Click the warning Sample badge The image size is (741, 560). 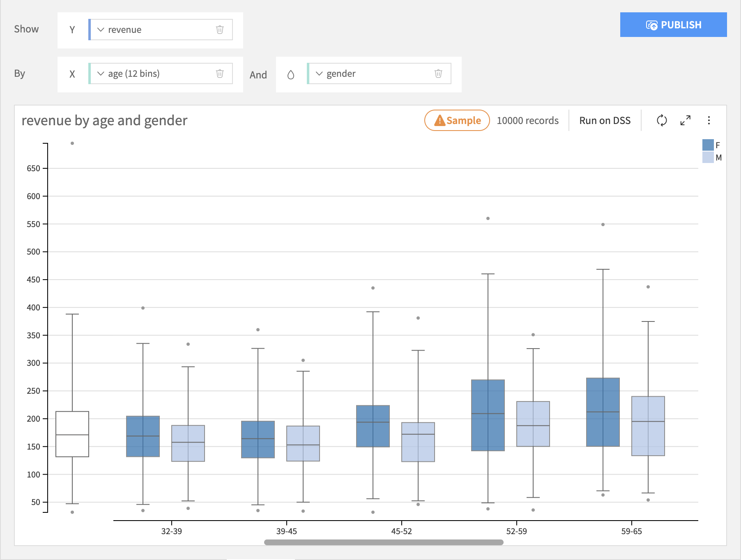point(457,120)
